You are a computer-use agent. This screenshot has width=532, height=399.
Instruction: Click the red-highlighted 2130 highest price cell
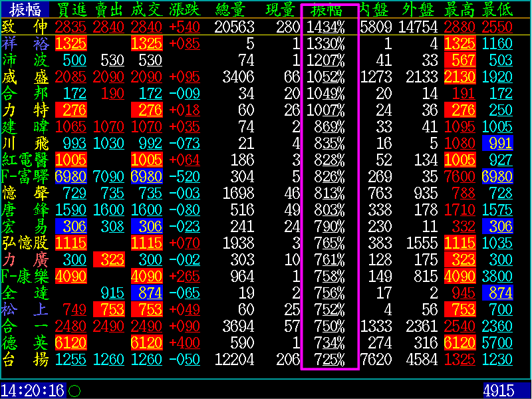click(460, 76)
